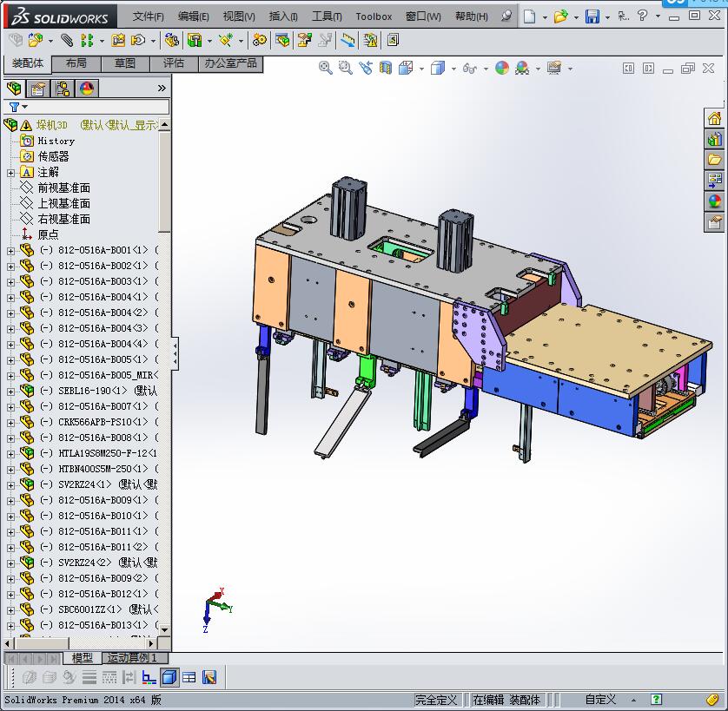Expand the 注解 annotations tree node
The width and height of the screenshot is (728, 711).
point(10,173)
